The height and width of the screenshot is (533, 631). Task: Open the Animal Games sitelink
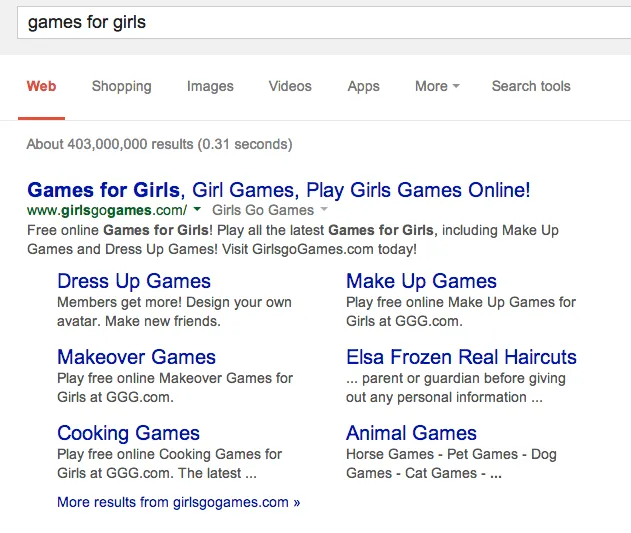(x=411, y=433)
